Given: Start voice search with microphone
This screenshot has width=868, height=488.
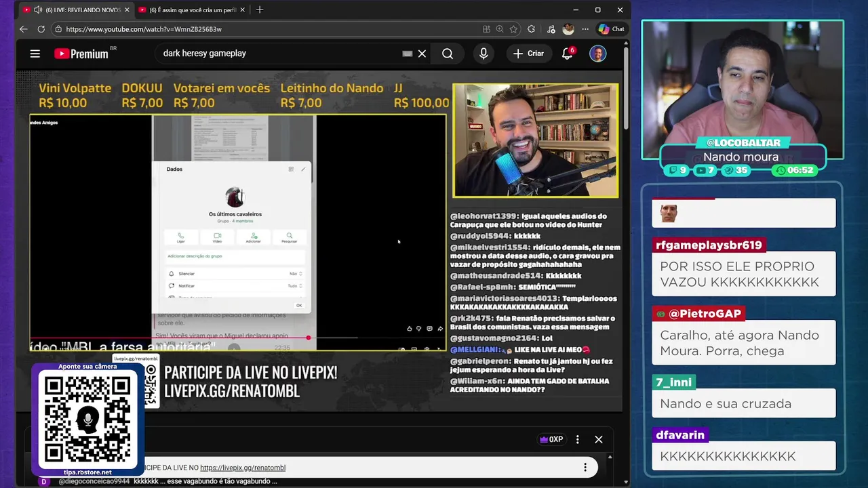Looking at the screenshot, I should (484, 54).
